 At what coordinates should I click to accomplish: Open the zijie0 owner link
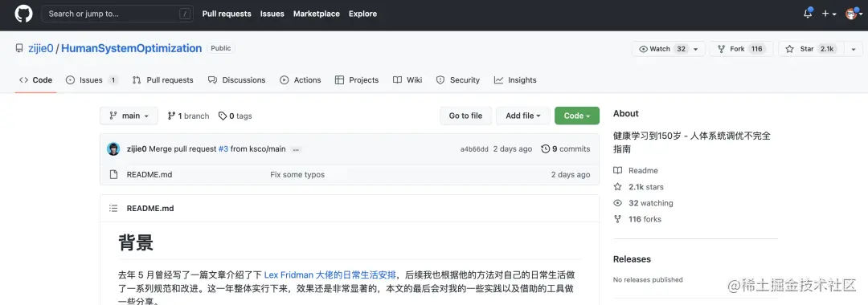tap(41, 49)
